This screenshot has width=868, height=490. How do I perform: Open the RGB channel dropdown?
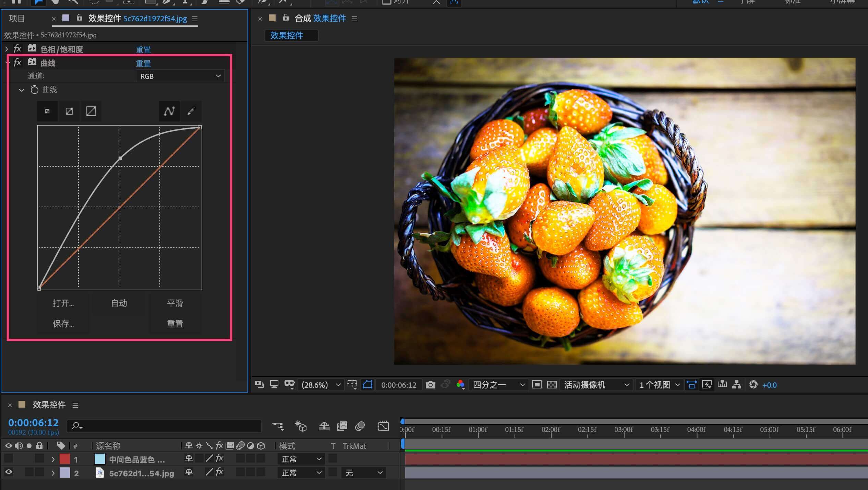click(180, 76)
